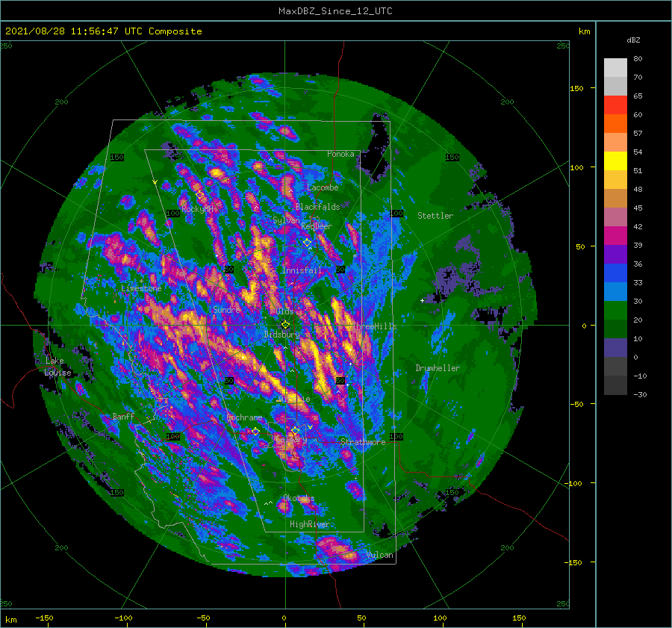This screenshot has height=628, width=672.
Task: Pick the light-blue 30-33 dBZ legend swatch
Action: (615, 292)
